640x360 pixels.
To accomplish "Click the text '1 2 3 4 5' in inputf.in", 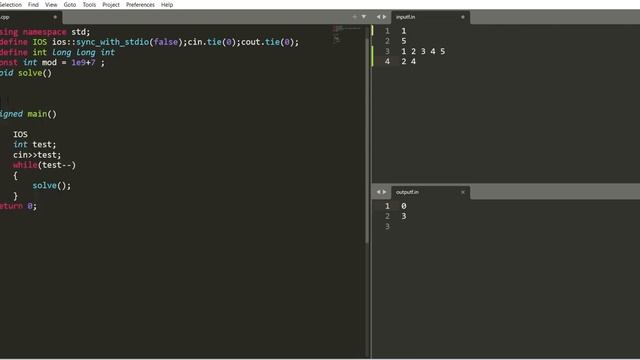I will (423, 51).
